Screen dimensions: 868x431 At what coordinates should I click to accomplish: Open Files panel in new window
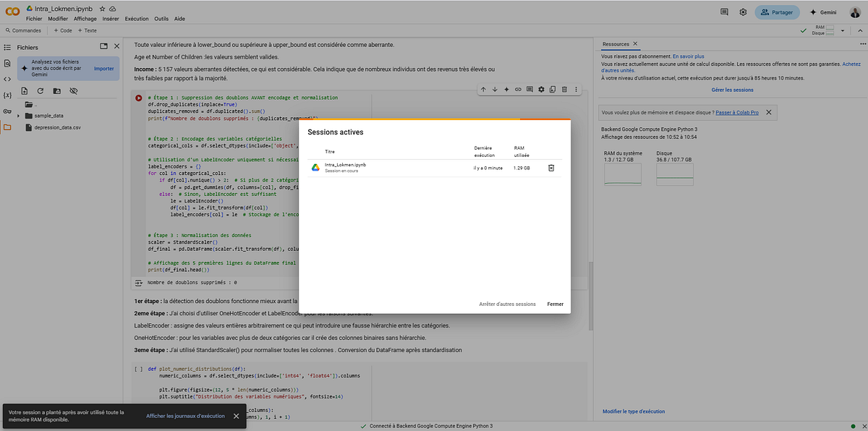[103, 47]
